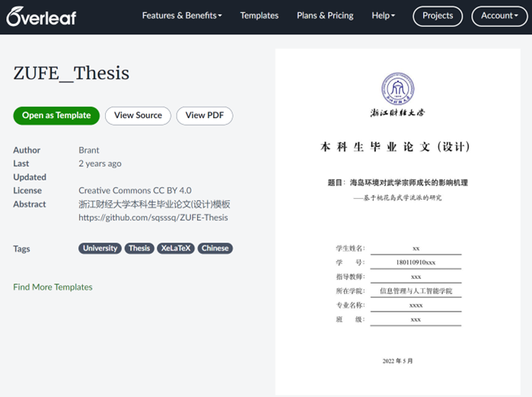Click the ZUFE_Thesis title heading
Viewport: 532px width, 397px height.
(x=72, y=73)
